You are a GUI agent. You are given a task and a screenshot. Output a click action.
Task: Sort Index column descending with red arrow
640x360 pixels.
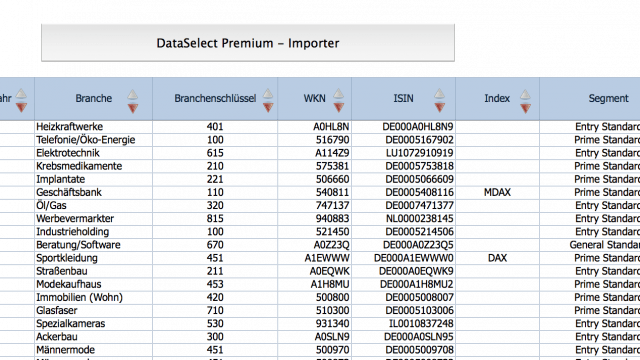tap(525, 108)
